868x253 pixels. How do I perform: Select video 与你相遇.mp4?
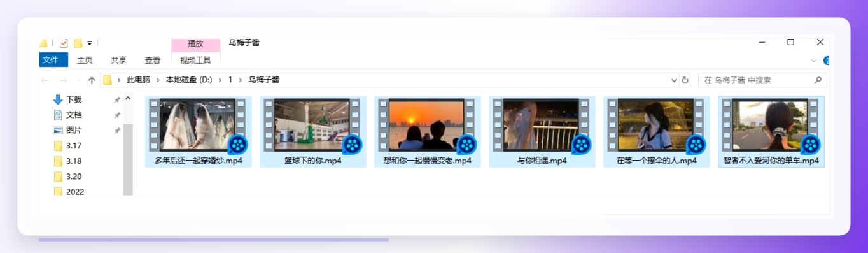pos(542,132)
